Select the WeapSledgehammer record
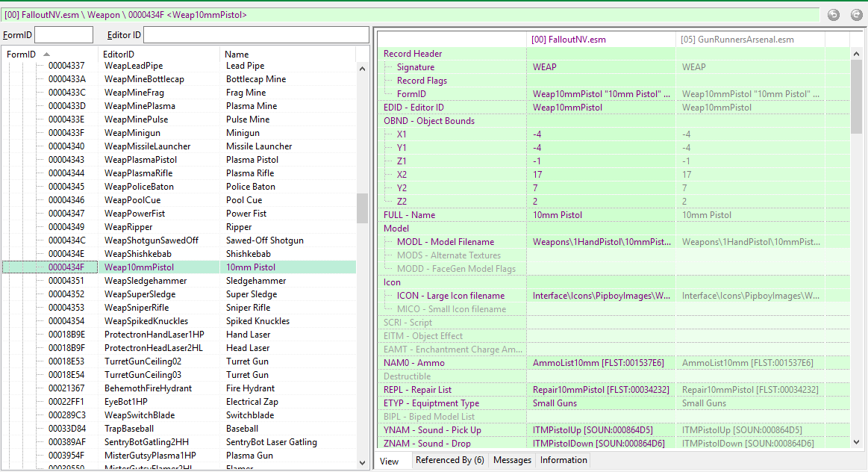Image resolution: width=868 pixels, height=472 pixels. click(179, 281)
